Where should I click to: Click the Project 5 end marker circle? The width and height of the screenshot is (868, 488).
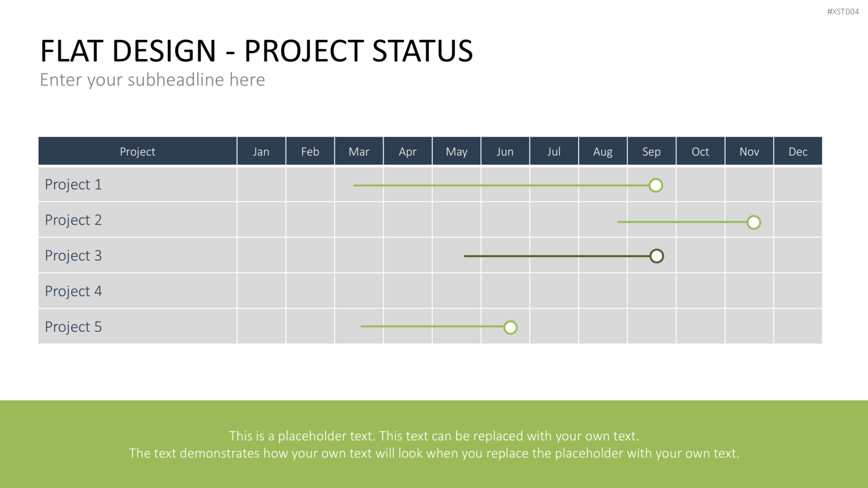tap(510, 327)
